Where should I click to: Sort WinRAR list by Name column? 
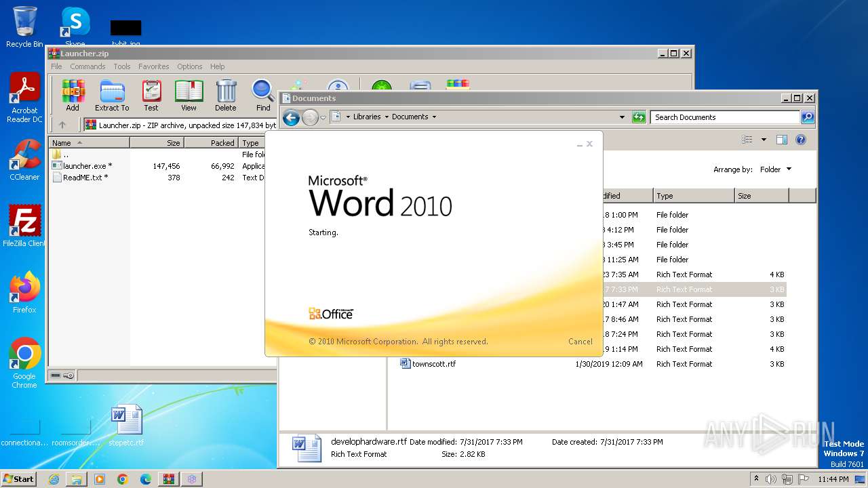[89, 143]
